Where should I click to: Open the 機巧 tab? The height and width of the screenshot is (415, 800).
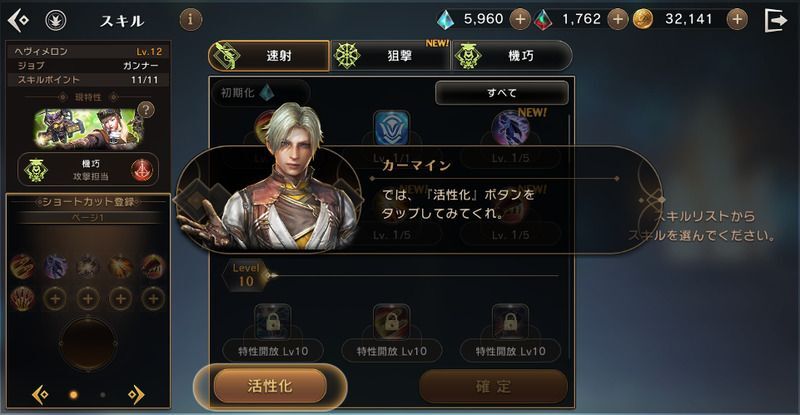(x=512, y=56)
